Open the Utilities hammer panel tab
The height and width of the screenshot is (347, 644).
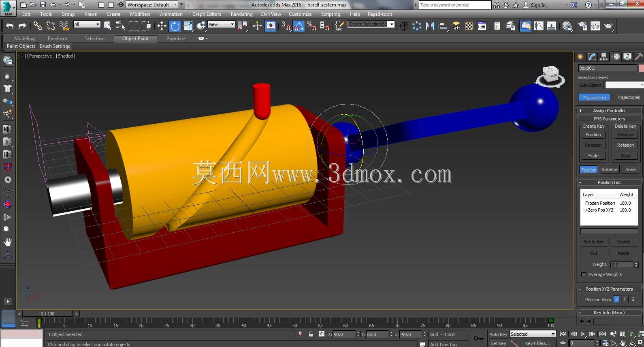(639, 57)
